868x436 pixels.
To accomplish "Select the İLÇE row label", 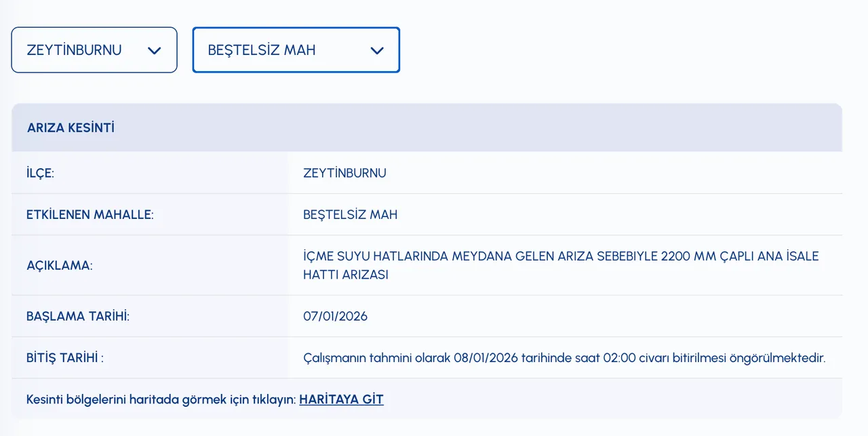I will [39, 172].
